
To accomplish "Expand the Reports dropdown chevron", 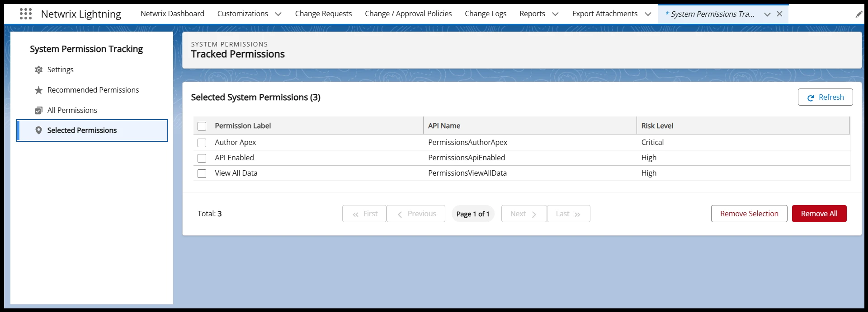I will pos(555,14).
